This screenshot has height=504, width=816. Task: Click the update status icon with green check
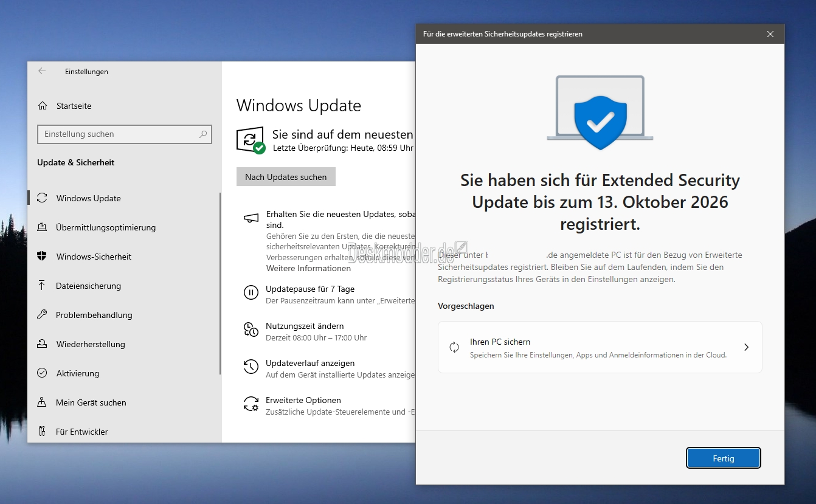click(x=251, y=140)
